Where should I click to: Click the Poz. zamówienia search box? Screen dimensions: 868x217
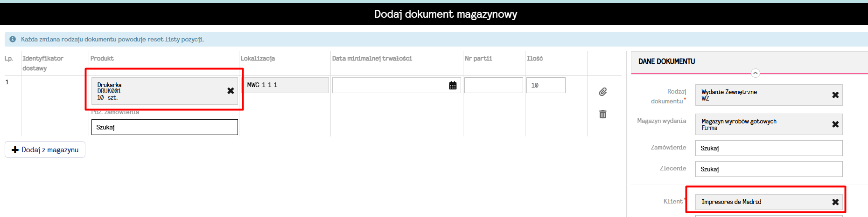tap(164, 127)
